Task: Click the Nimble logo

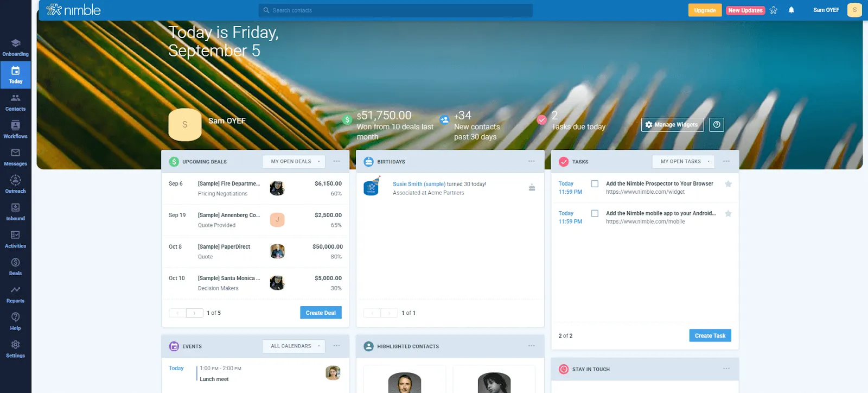Action: pyautogui.click(x=73, y=10)
